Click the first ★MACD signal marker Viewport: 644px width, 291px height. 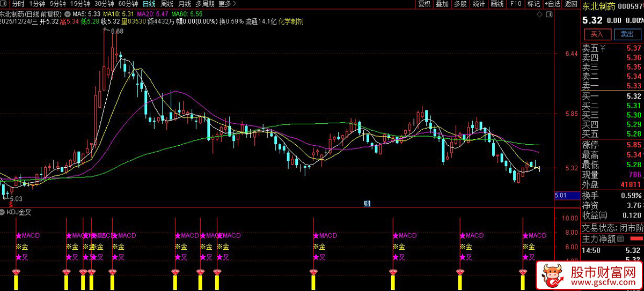click(27, 235)
